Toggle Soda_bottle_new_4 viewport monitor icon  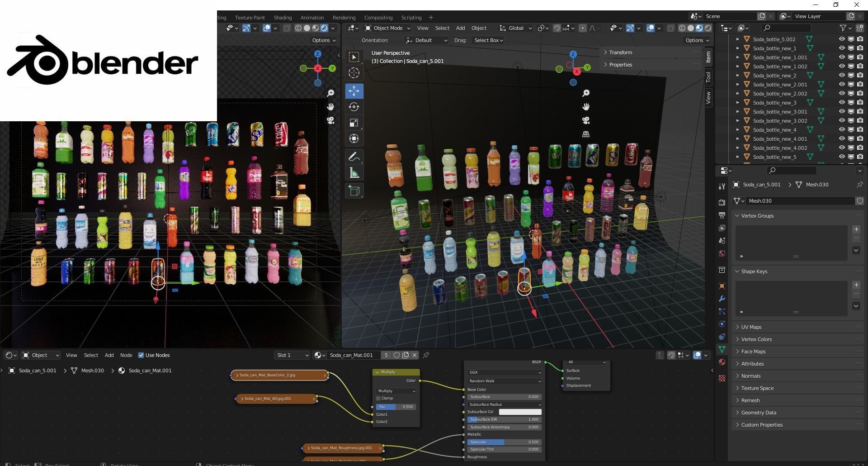click(851, 130)
